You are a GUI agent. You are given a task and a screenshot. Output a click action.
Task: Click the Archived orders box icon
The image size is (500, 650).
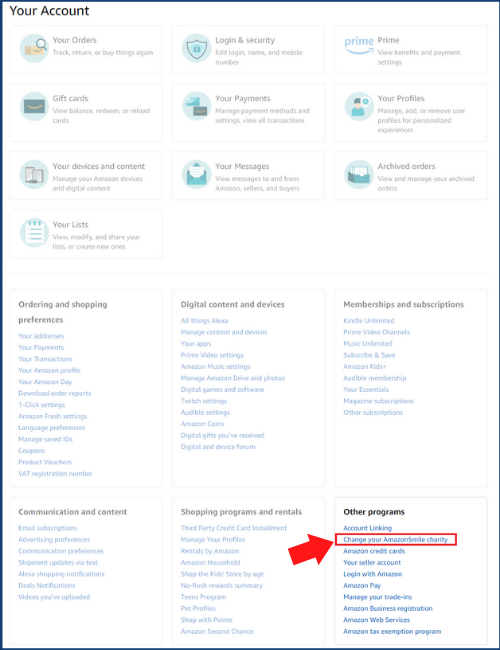(359, 175)
